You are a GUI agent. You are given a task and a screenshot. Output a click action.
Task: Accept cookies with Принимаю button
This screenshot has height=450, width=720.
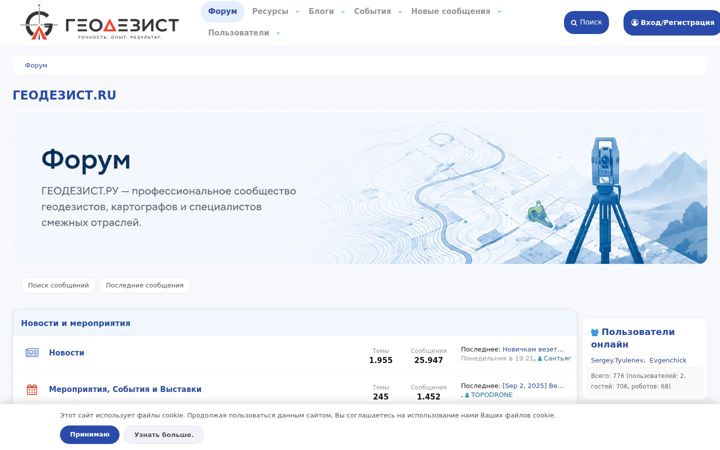coord(90,434)
